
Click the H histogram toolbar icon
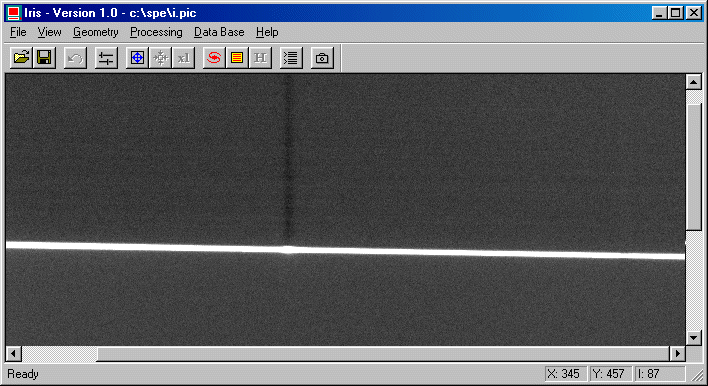click(x=260, y=58)
